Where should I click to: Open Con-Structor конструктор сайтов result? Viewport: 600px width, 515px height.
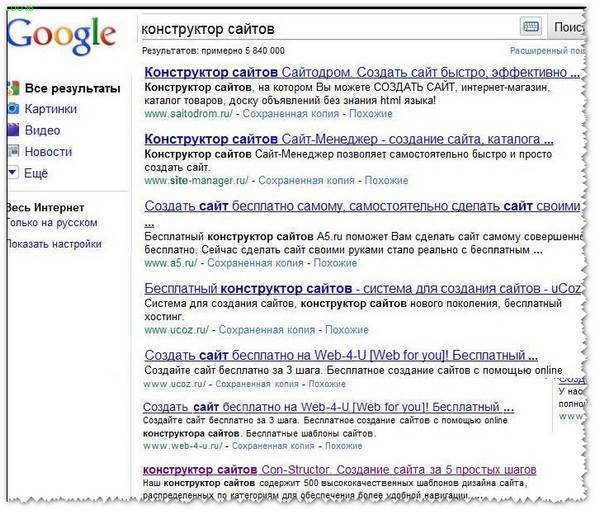click(339, 470)
